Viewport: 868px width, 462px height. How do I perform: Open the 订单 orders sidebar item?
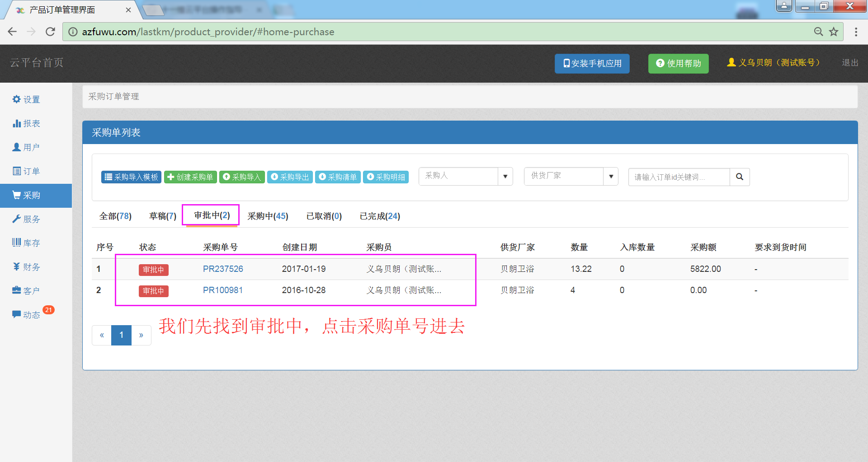[26, 171]
